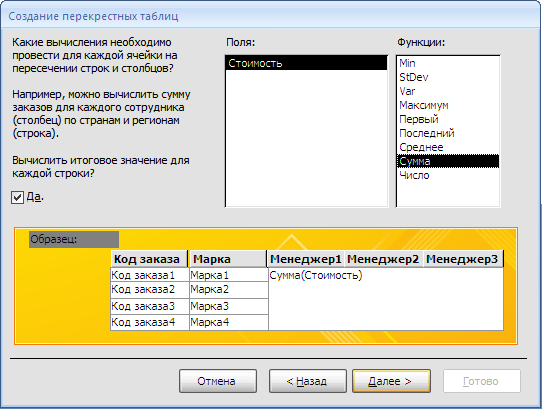Image resolution: width=542 pixels, height=409 pixels.
Task: Click the Отмена button
Action: [x=218, y=381]
